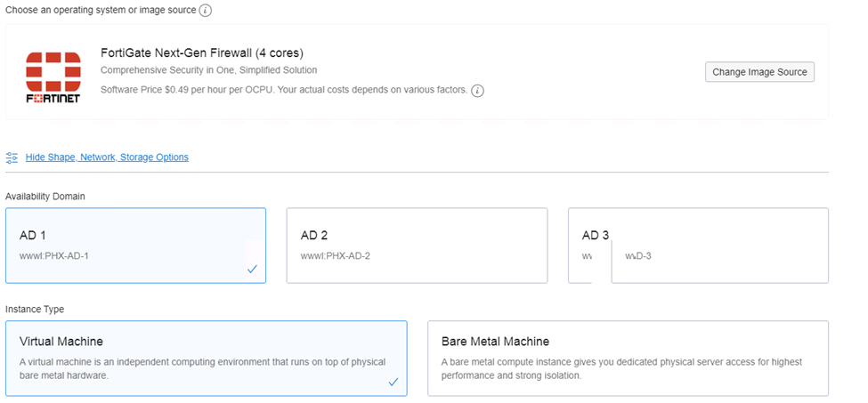Click the Availability Domain label
Viewport: 868px width, 403px height.
coord(45,197)
